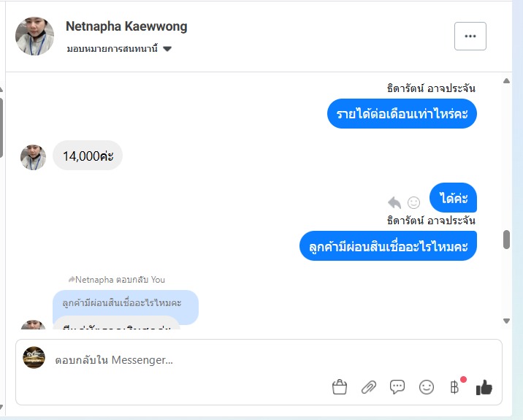This screenshot has height=420, width=523.
Task: Select the "14,000ค่ะ" message bubble
Action: click(88, 156)
